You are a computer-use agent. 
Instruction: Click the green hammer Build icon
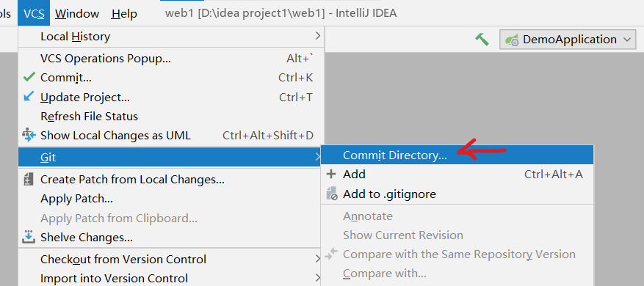pos(482,40)
